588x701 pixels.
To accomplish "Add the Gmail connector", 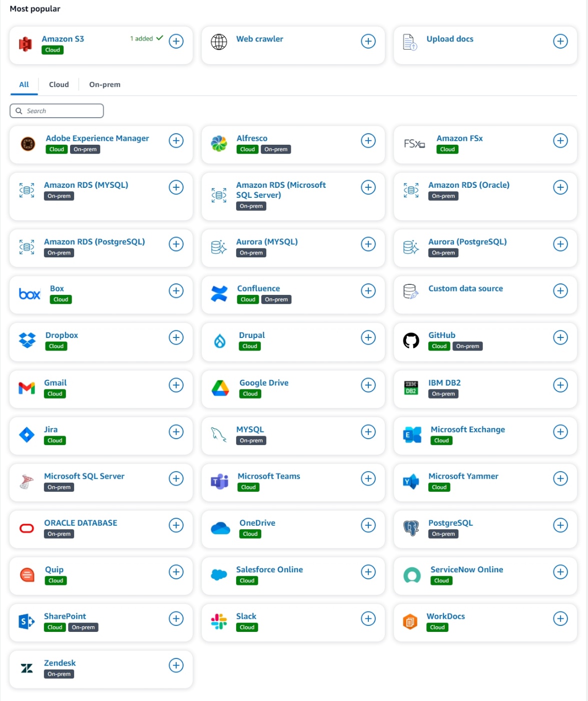I will pos(176,385).
